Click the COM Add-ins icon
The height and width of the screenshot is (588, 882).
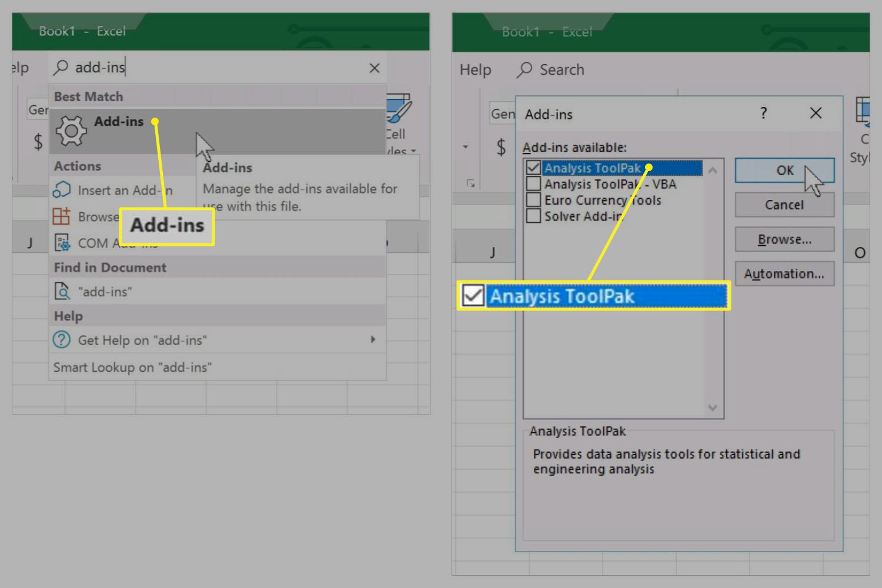62,243
